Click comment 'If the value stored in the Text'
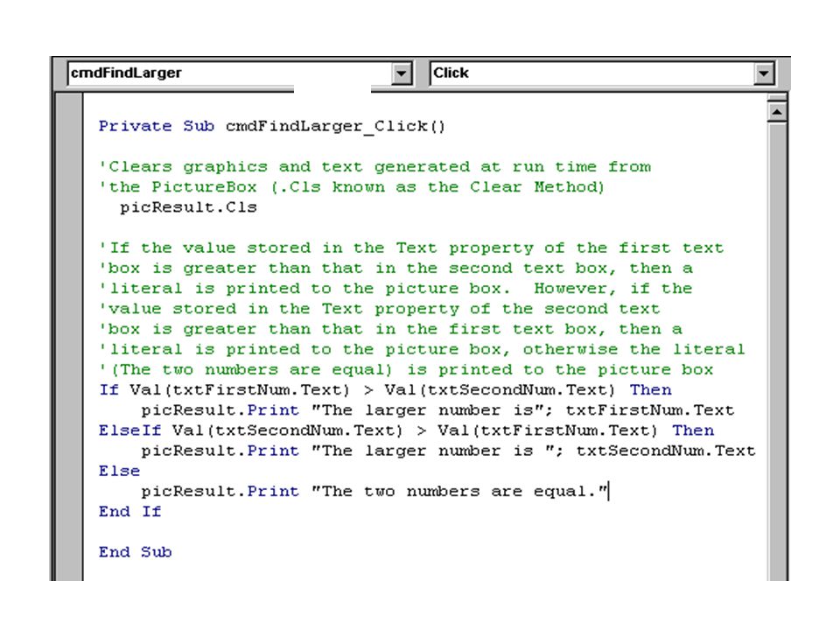The image size is (840, 630). (411, 248)
